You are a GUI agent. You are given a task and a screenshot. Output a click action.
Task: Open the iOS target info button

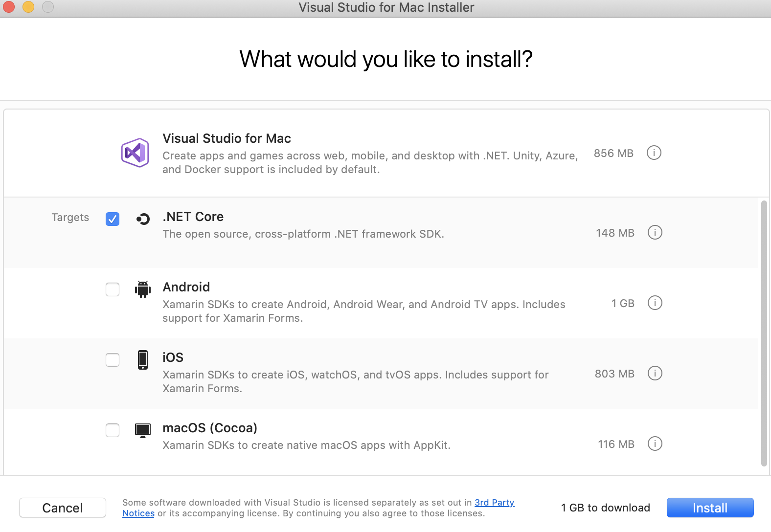click(x=655, y=373)
